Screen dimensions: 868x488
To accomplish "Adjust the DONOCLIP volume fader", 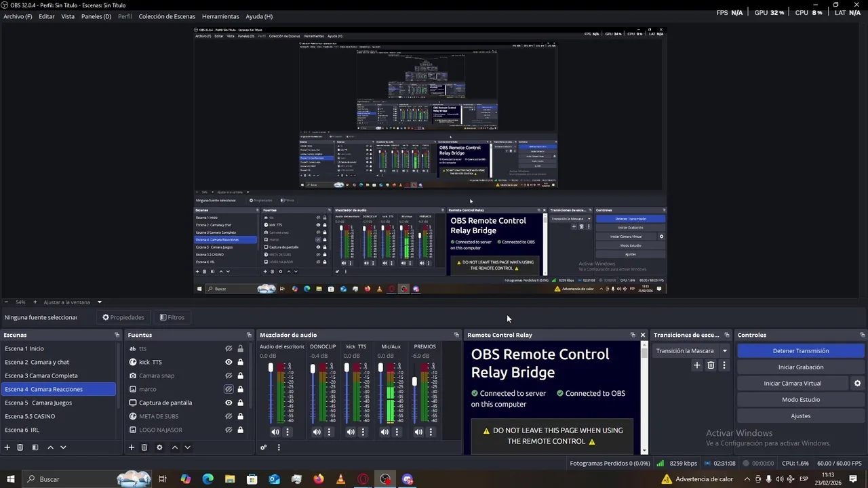I will (313, 369).
